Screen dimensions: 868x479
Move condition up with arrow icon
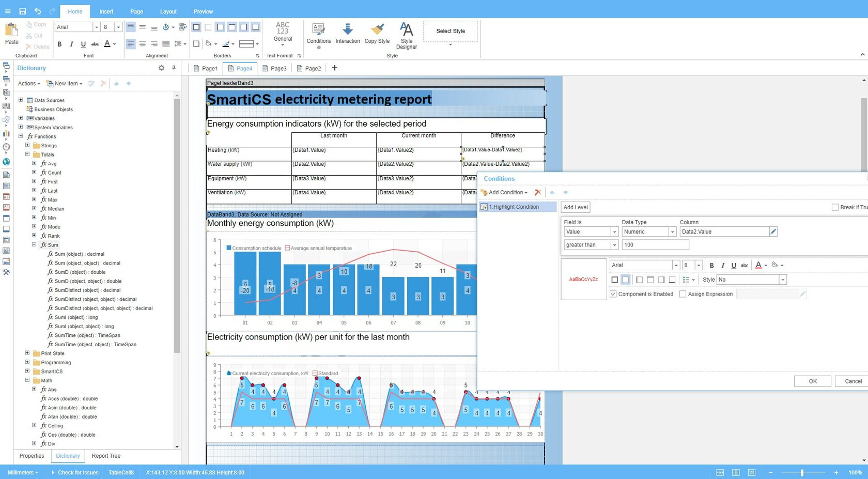click(552, 192)
